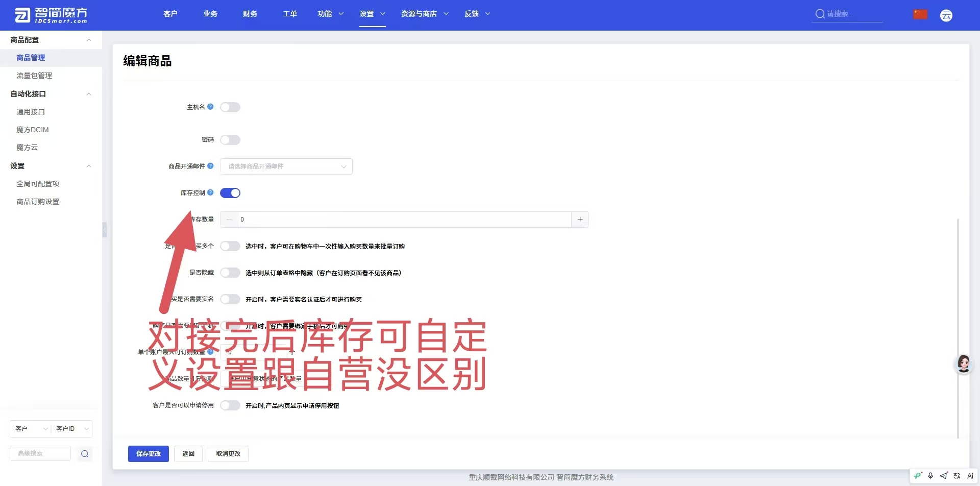Screen dimensions: 980x486
Task: Click the microphone icon in floating toolbar
Action: 930,476
